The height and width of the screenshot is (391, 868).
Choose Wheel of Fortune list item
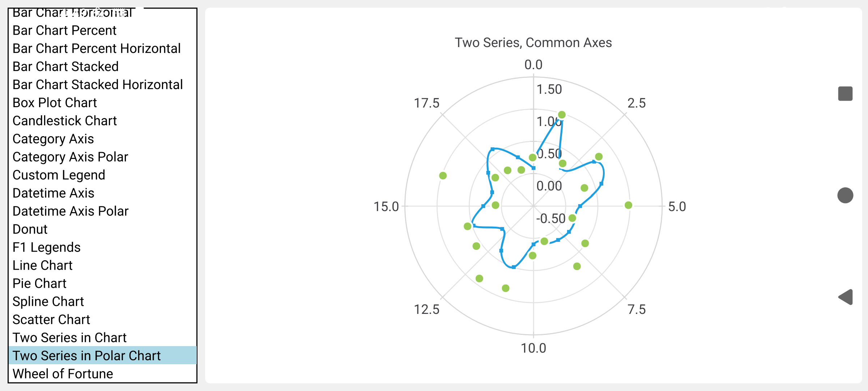click(63, 374)
